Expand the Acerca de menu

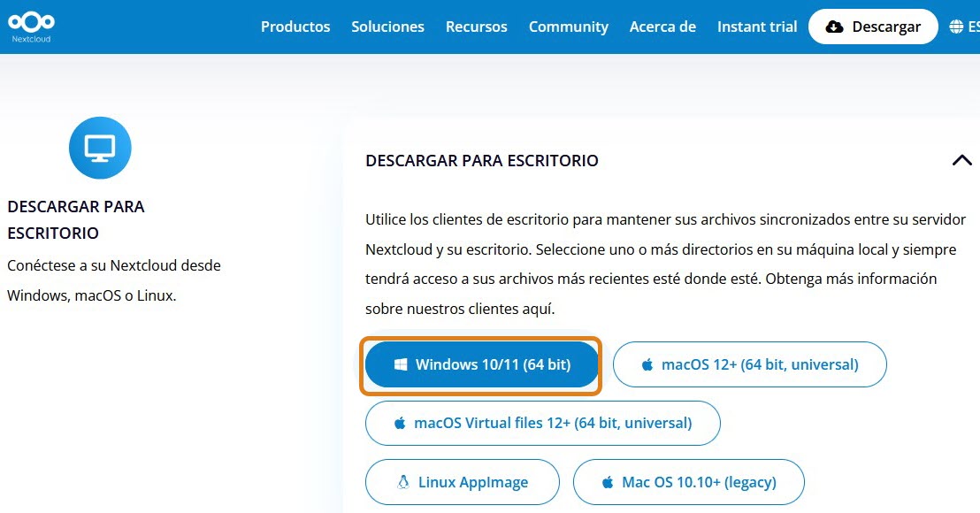point(662,27)
